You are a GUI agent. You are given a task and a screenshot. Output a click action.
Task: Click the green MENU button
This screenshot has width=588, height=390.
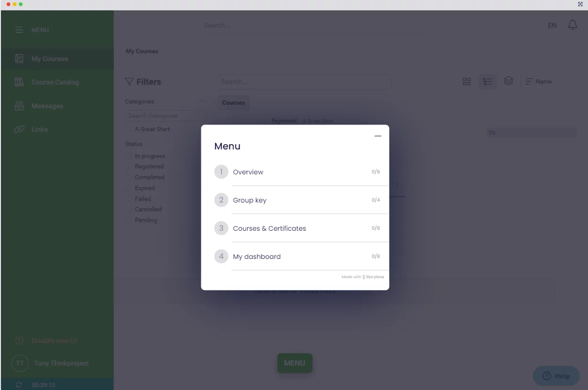[x=294, y=363]
